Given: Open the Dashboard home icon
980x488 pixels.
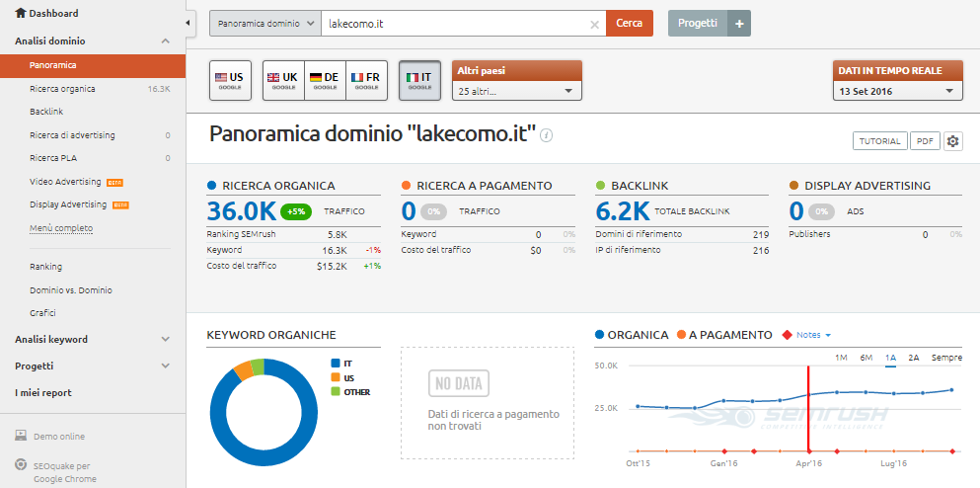Looking at the screenshot, I should click(21, 13).
